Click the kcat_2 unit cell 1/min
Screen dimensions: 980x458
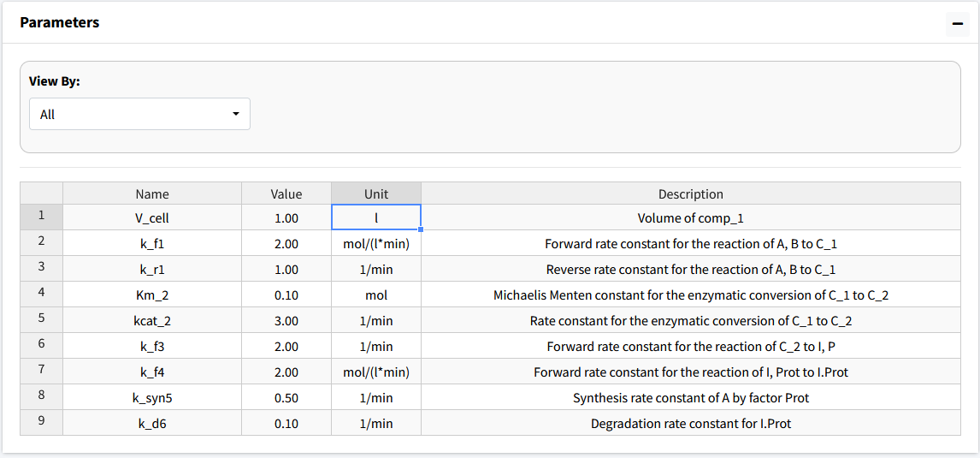(x=376, y=320)
